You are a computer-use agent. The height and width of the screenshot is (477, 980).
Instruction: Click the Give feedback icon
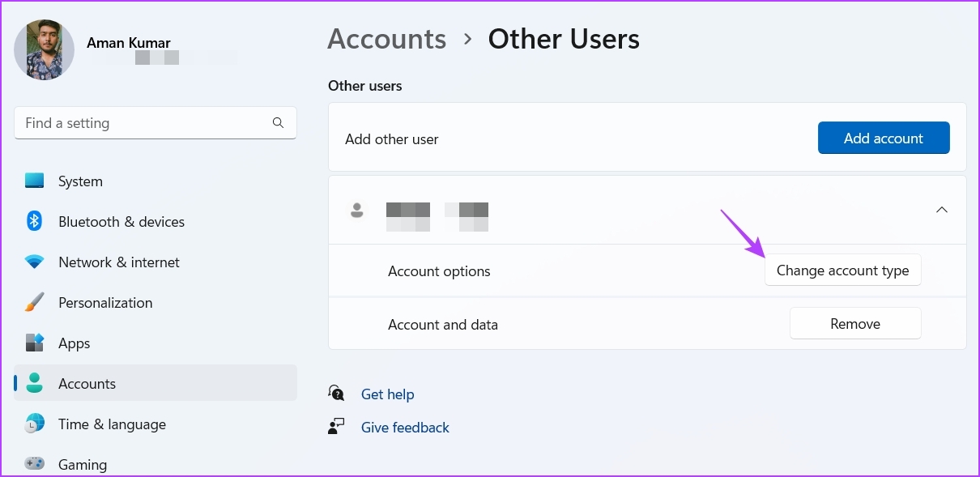click(336, 425)
